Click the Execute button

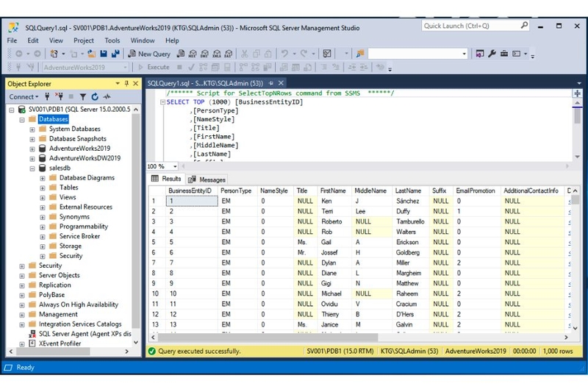point(154,67)
